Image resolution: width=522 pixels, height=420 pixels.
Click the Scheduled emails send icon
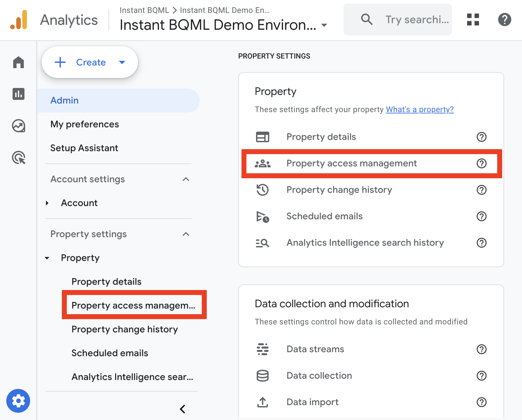[263, 217]
